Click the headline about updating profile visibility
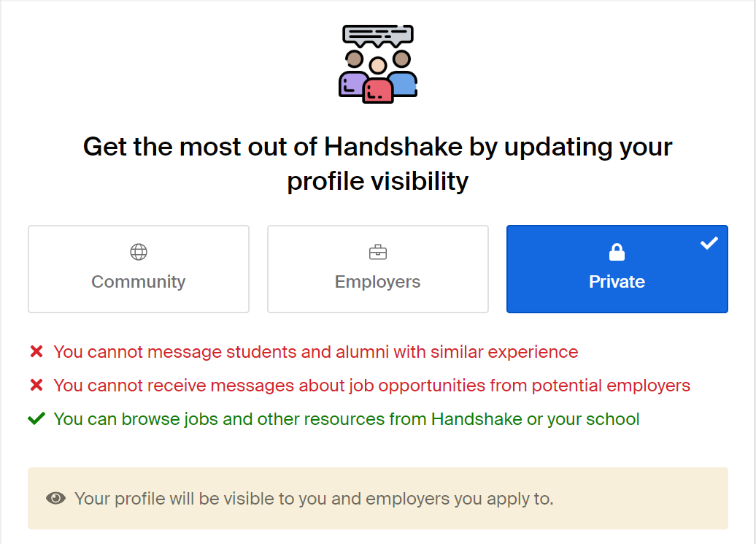This screenshot has width=756, height=544. click(x=377, y=164)
